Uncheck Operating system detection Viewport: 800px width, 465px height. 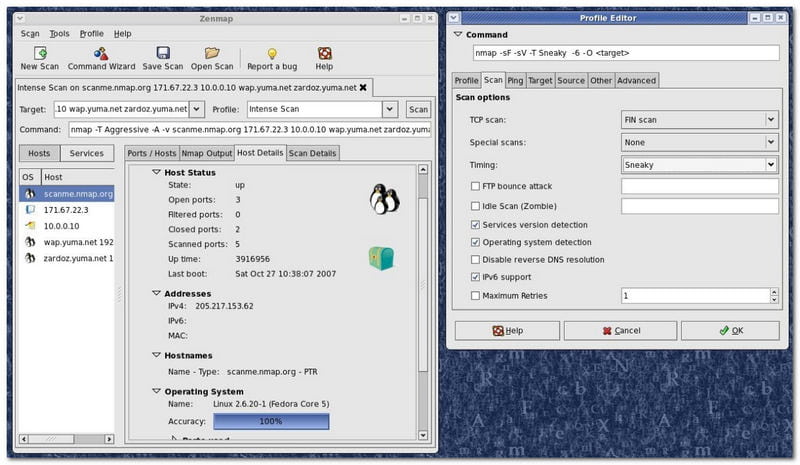[x=475, y=242]
